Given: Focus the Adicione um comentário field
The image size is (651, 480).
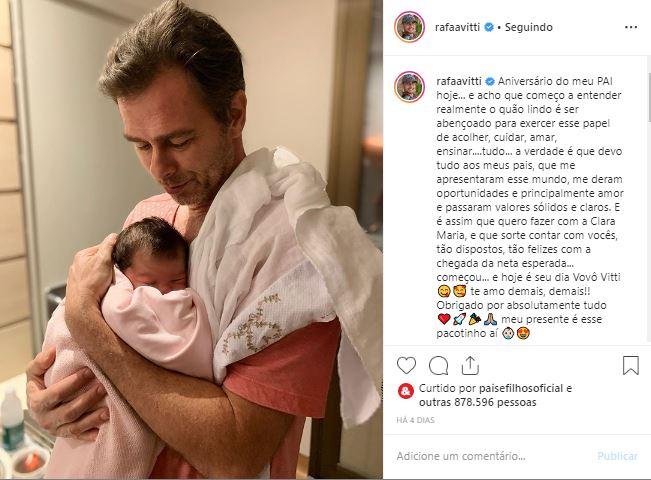Looking at the screenshot, I should click(x=493, y=456).
